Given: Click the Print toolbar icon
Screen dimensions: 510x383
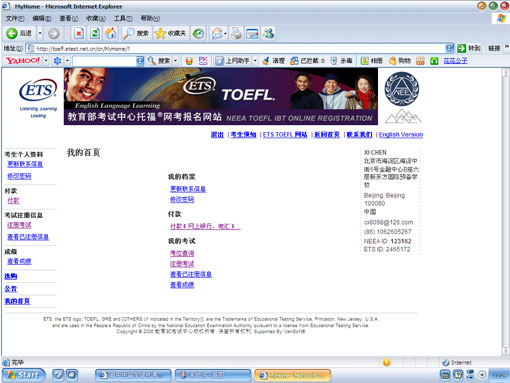Looking at the screenshot, I should [x=237, y=33].
